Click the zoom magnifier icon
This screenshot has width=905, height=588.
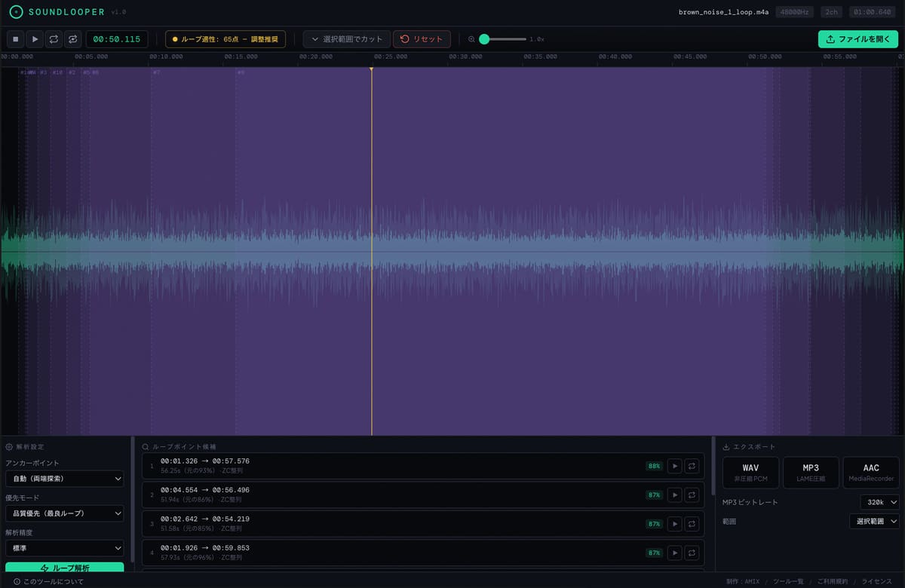coord(471,39)
